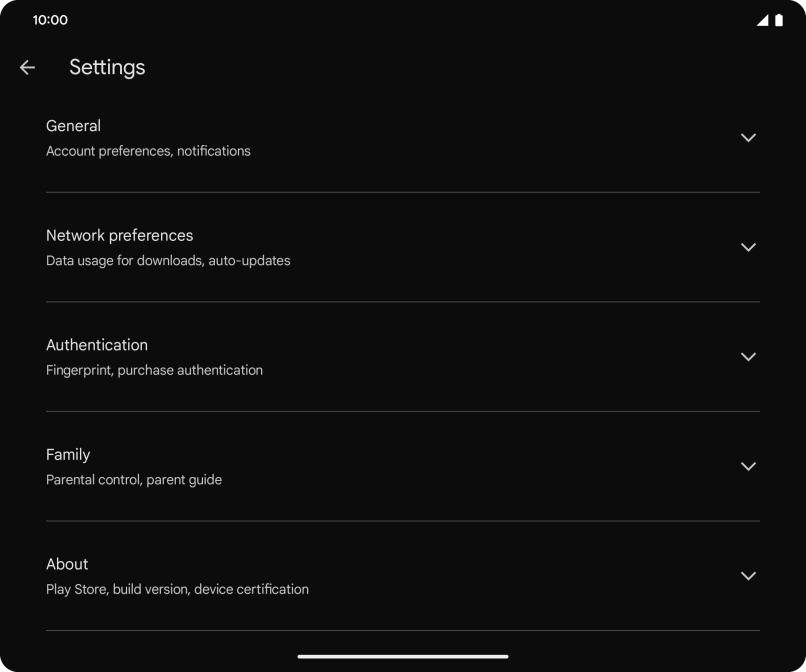
Task: Select the Network preferences heading
Action: (x=119, y=235)
